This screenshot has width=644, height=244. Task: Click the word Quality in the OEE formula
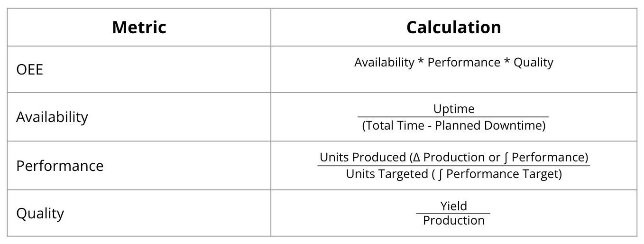coord(534,62)
